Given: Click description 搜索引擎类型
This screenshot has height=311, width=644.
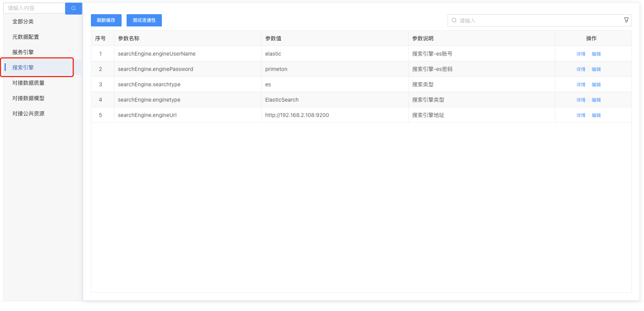Looking at the screenshot, I should [x=428, y=100].
